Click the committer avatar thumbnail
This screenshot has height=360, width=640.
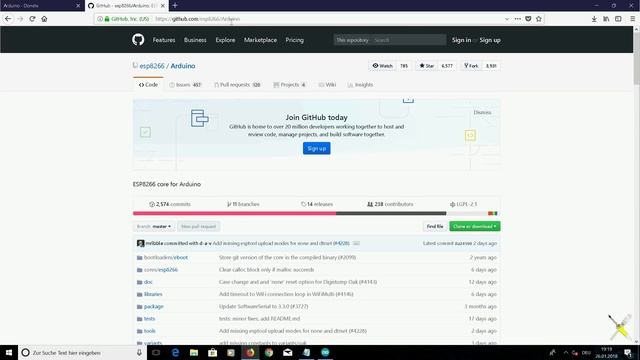pyautogui.click(x=140, y=243)
